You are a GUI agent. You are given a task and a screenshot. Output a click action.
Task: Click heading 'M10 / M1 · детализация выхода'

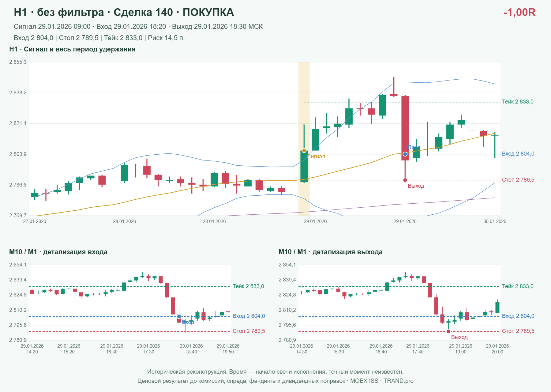(x=331, y=252)
